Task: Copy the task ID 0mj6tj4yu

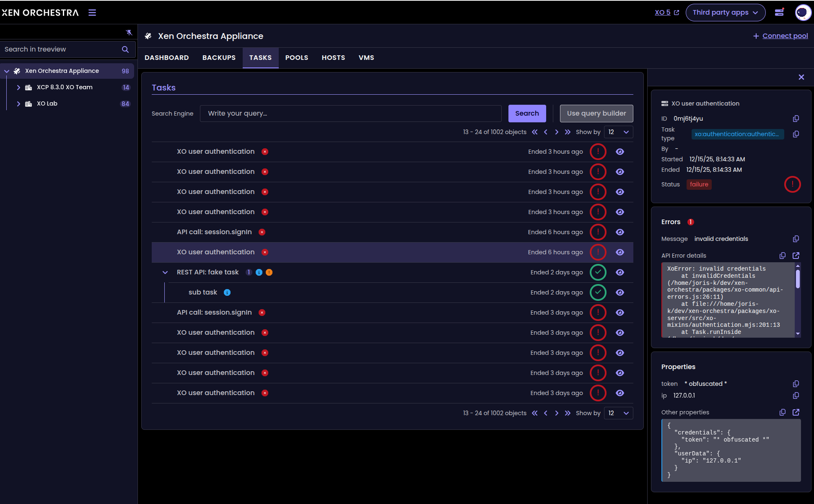Action: (796, 119)
